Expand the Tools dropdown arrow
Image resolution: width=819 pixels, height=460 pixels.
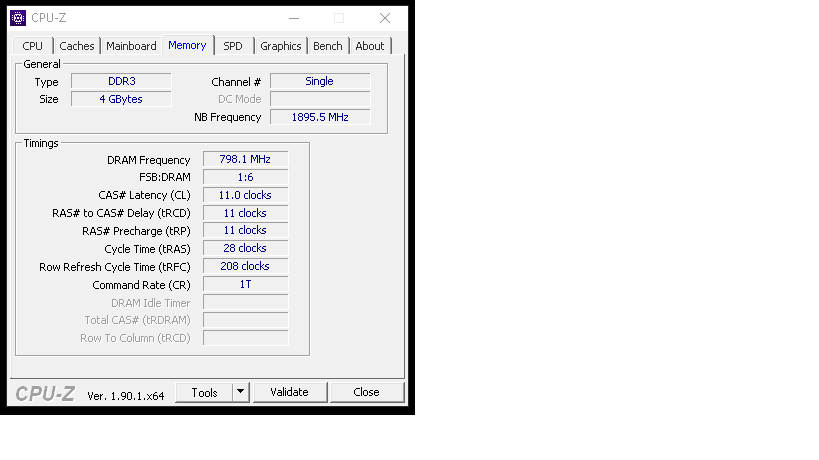click(x=240, y=392)
